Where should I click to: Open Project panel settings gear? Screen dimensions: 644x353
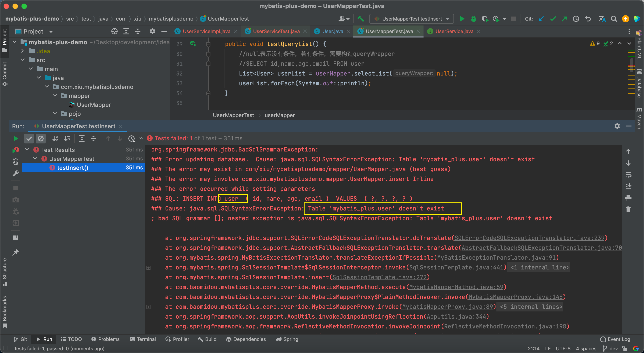click(x=152, y=31)
